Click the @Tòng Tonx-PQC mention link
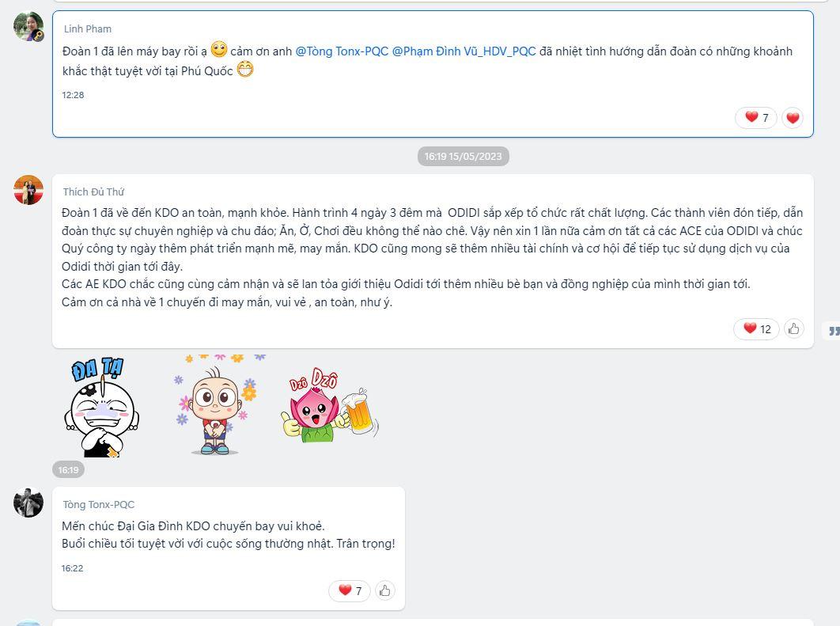The width and height of the screenshot is (840, 626). (x=342, y=51)
